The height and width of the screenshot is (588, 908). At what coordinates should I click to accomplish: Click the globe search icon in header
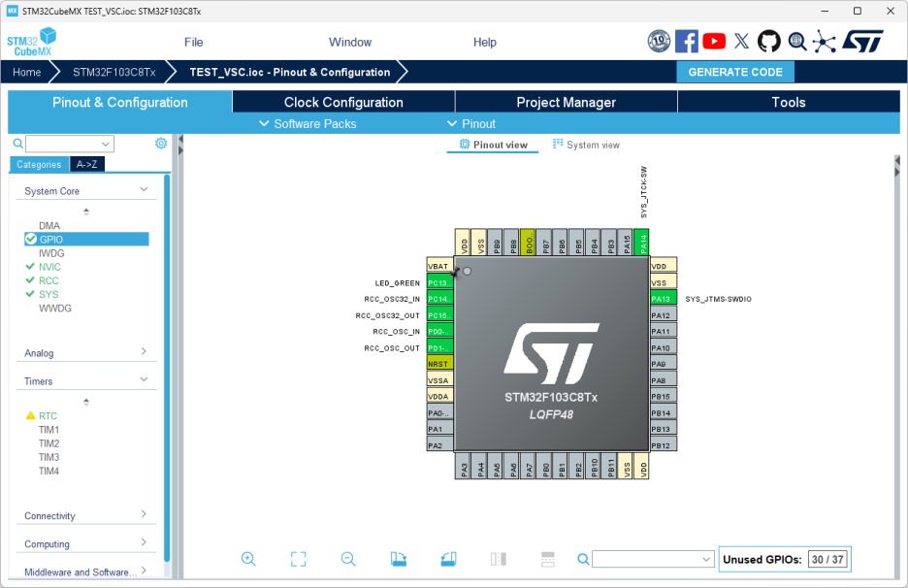click(x=797, y=41)
